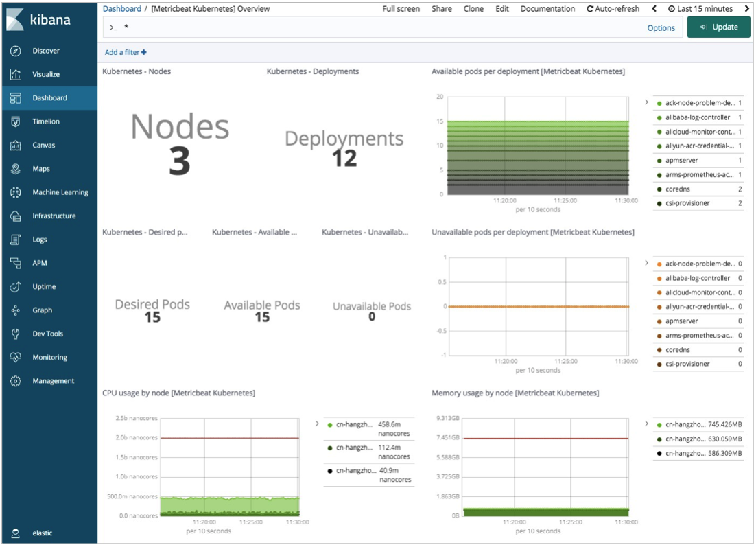Collapse the Available pods chart legend
The image size is (756, 545).
point(646,102)
